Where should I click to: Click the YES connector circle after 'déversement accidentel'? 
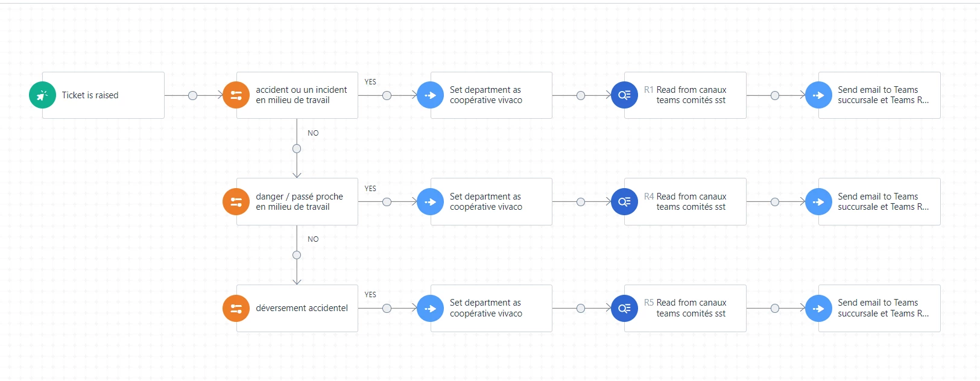click(x=387, y=309)
